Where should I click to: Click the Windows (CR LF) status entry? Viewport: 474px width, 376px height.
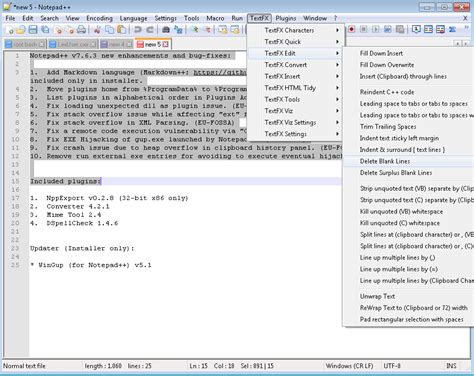349,366
